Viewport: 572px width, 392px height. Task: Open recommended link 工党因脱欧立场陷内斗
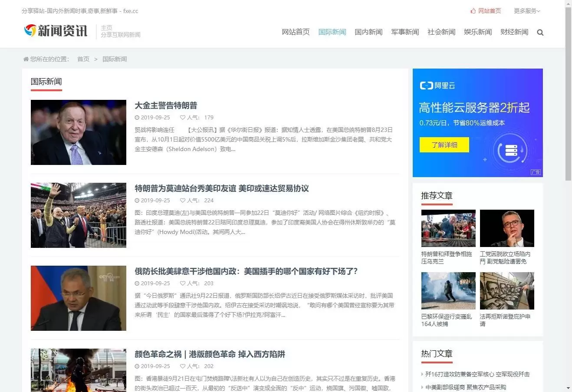[x=505, y=258]
